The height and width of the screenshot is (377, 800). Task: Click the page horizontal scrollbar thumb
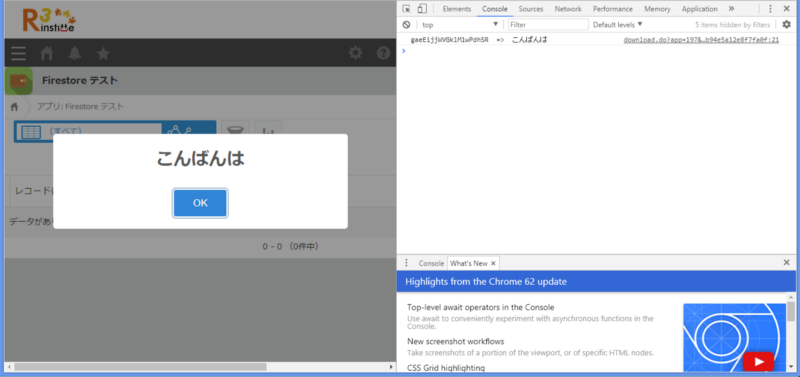point(140,367)
